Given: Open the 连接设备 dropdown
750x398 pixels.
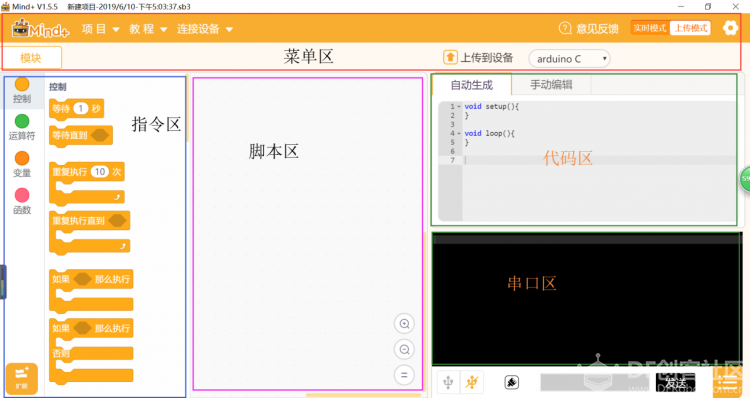Looking at the screenshot, I should click(x=205, y=29).
